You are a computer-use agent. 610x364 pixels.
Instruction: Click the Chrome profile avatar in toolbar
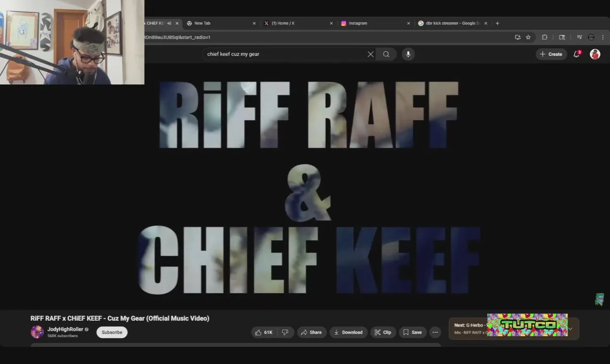point(591,37)
